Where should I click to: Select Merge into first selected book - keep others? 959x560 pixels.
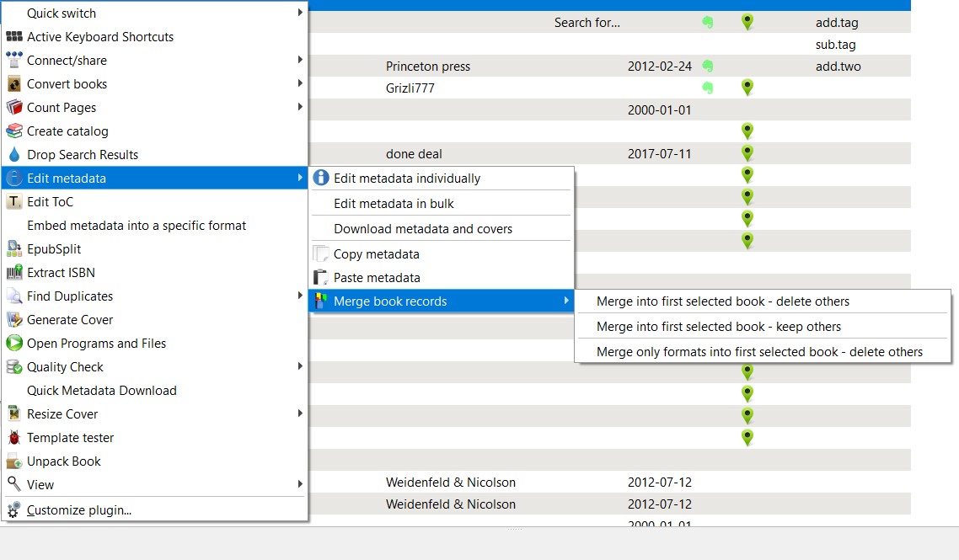(719, 327)
